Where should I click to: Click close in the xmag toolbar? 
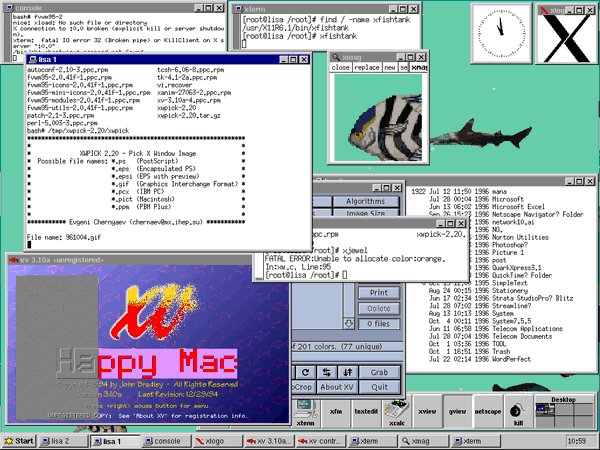coord(340,67)
